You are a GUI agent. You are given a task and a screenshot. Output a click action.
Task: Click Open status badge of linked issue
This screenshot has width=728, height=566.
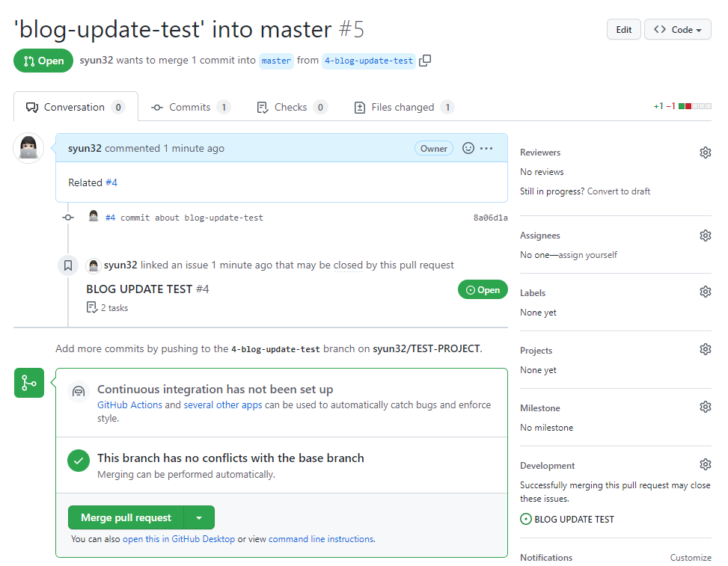(x=483, y=289)
